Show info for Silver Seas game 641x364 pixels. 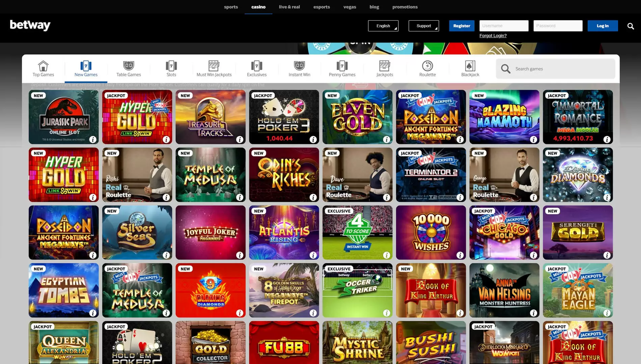pyautogui.click(x=166, y=255)
